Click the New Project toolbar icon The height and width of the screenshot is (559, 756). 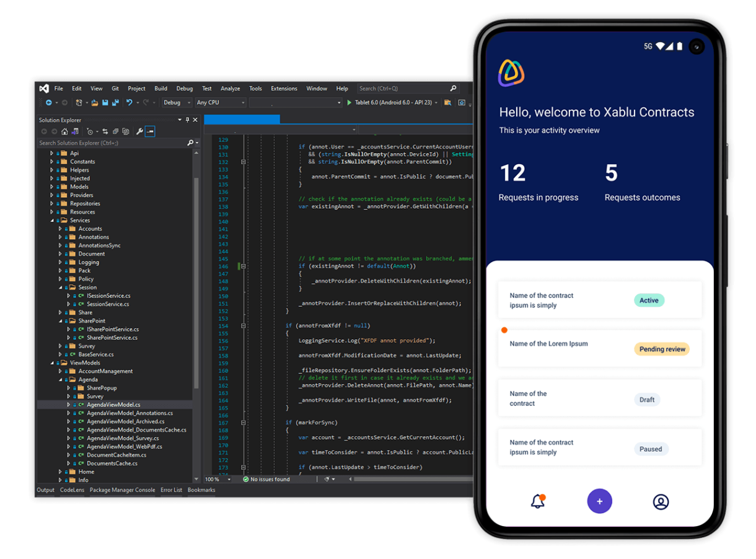point(79,102)
